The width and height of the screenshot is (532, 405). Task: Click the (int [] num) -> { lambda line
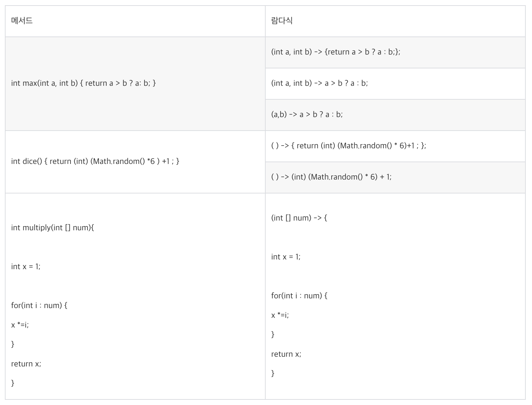tap(299, 218)
